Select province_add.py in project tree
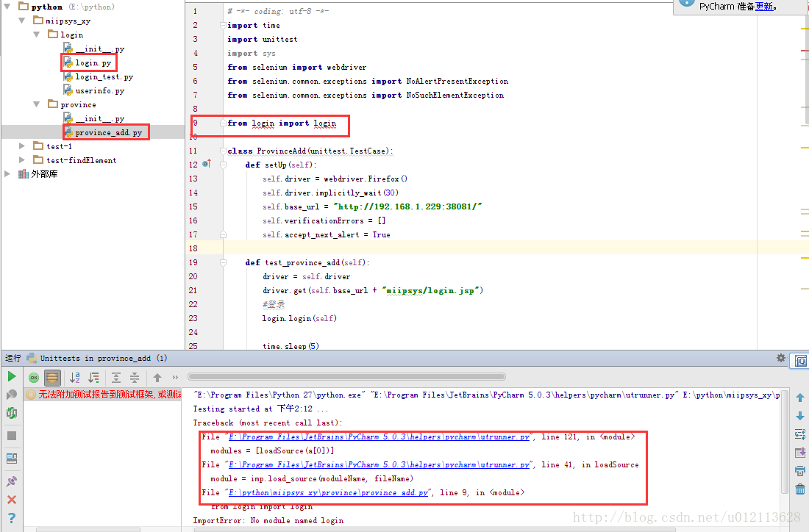The image size is (809, 532). pyautogui.click(x=108, y=132)
